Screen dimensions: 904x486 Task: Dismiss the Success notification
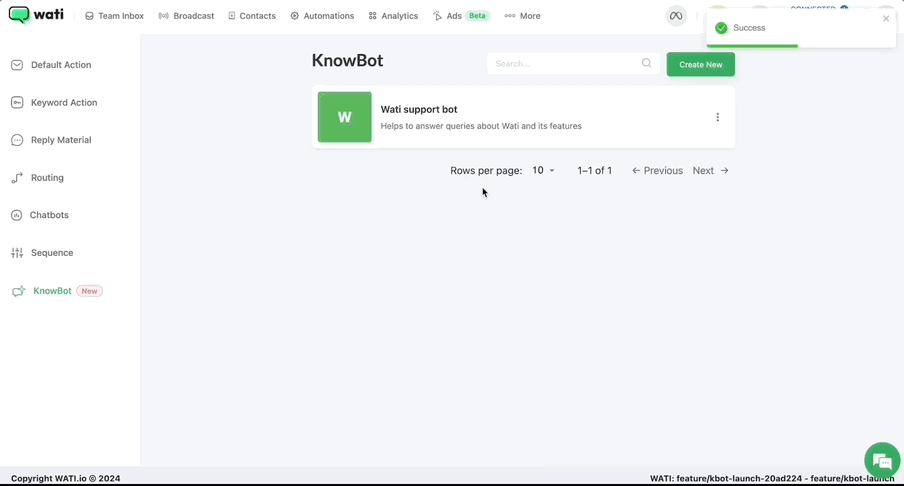[x=886, y=18]
